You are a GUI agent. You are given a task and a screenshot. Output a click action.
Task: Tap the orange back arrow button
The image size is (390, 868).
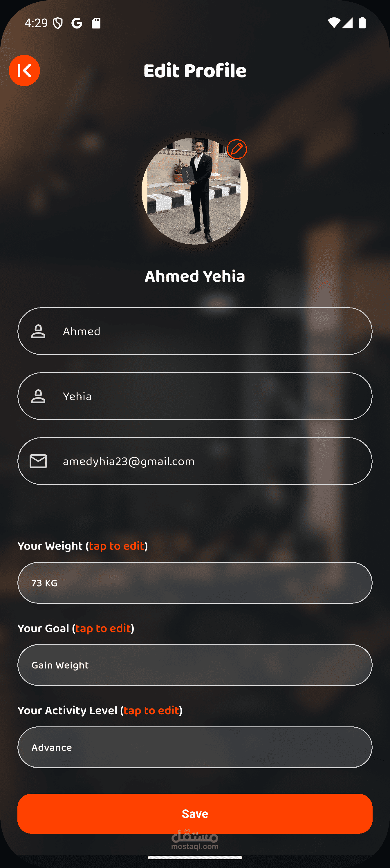coord(24,70)
